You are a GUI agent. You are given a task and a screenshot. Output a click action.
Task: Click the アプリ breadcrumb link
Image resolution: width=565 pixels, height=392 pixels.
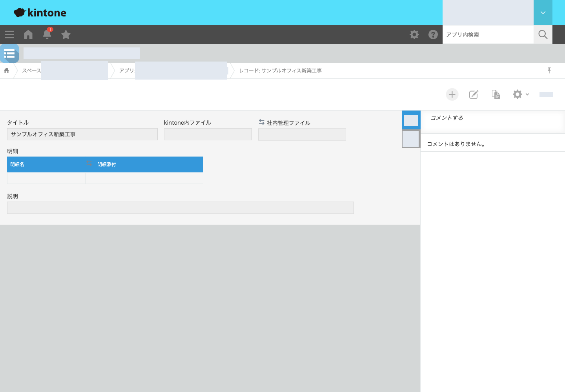(x=127, y=71)
